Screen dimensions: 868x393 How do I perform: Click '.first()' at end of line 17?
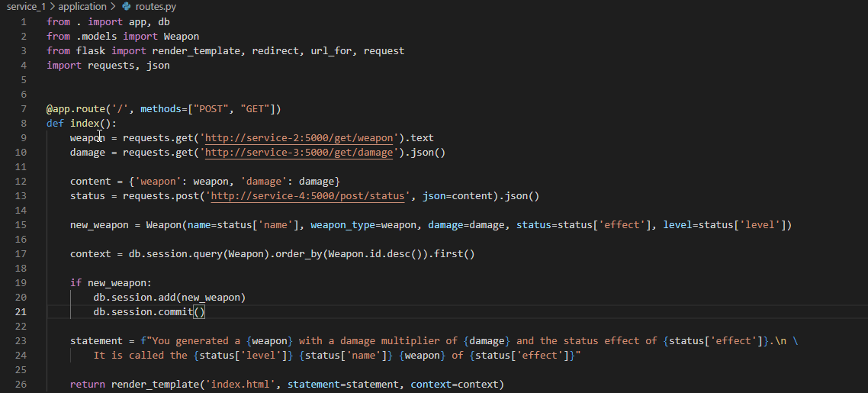click(x=451, y=254)
